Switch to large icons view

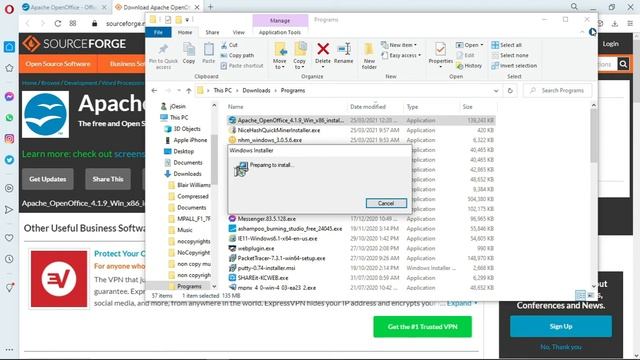tap(591, 295)
